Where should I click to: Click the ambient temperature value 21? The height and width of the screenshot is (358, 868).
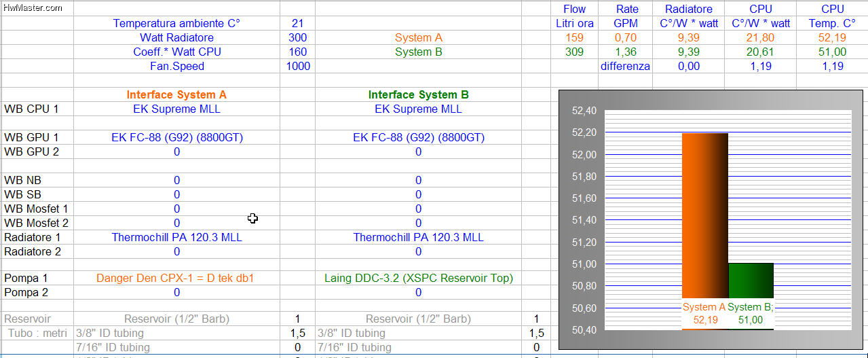pyautogui.click(x=297, y=23)
